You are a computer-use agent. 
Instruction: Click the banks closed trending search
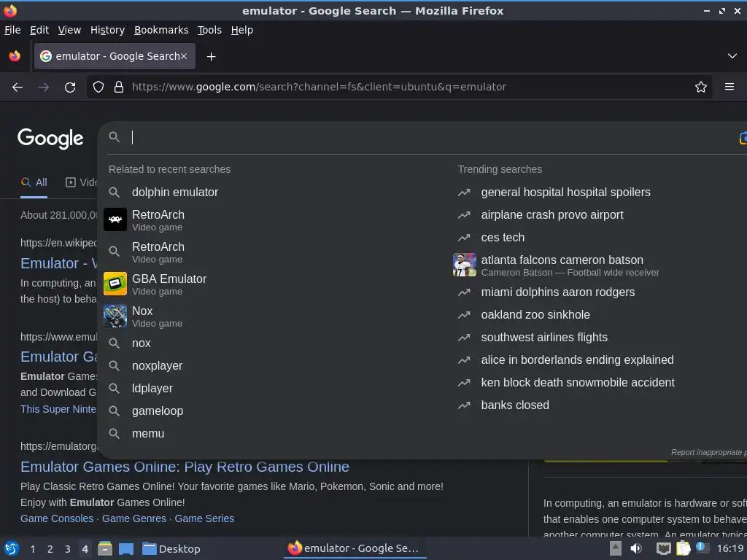(515, 405)
